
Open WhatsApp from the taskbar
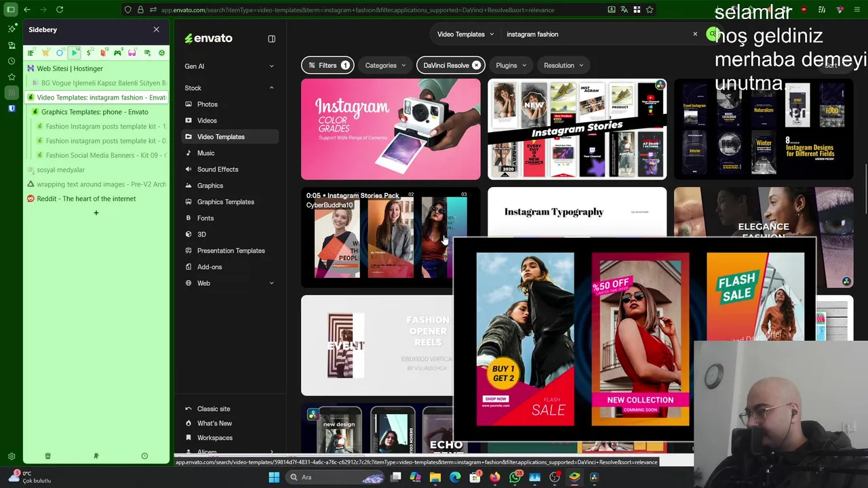(x=515, y=477)
